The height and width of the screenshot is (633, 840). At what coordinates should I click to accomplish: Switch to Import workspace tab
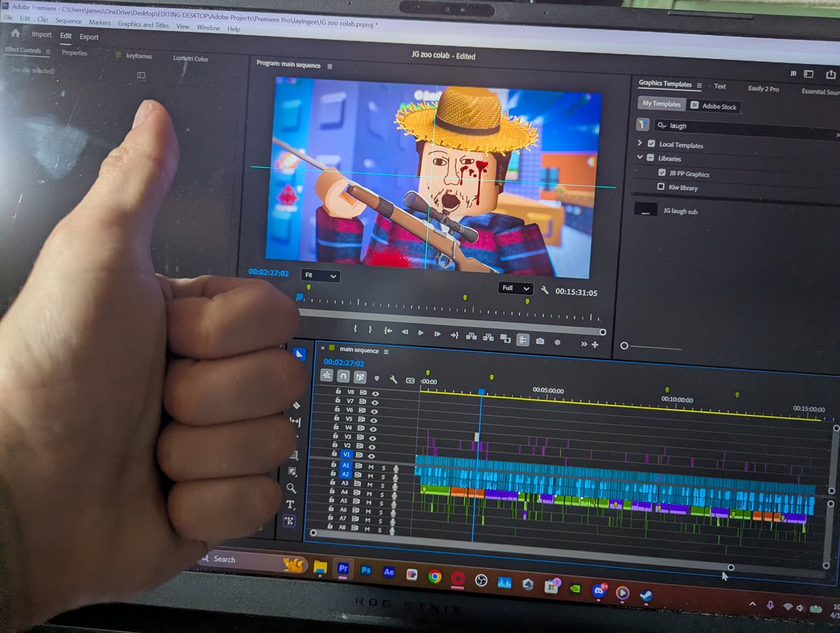click(41, 34)
